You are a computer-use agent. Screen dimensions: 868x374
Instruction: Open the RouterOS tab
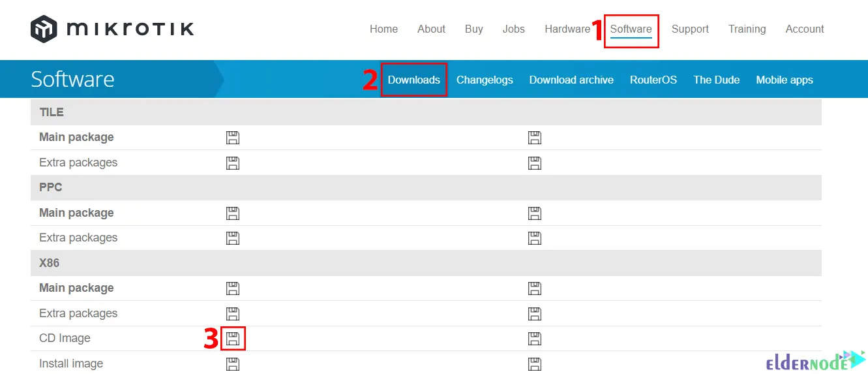(653, 80)
